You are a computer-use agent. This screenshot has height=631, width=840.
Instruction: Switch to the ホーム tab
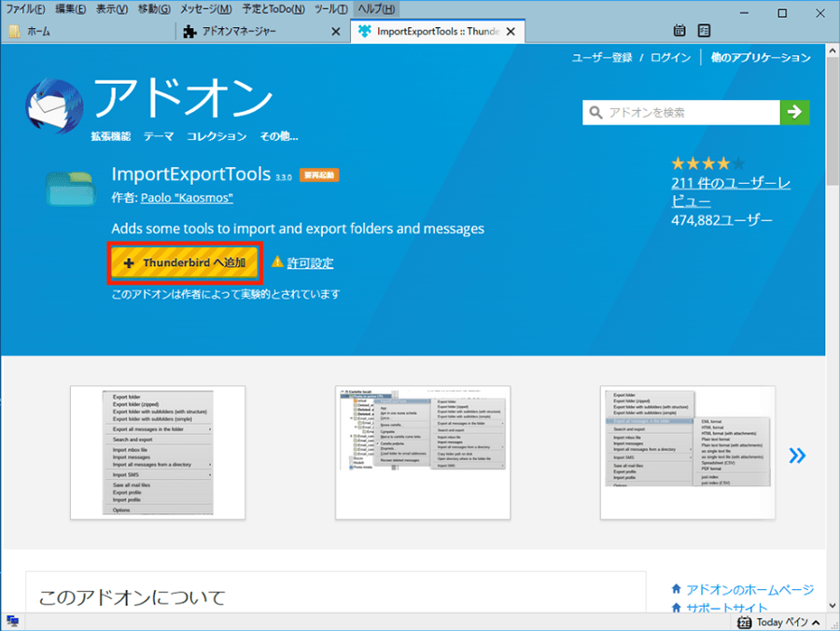pyautogui.click(x=89, y=32)
